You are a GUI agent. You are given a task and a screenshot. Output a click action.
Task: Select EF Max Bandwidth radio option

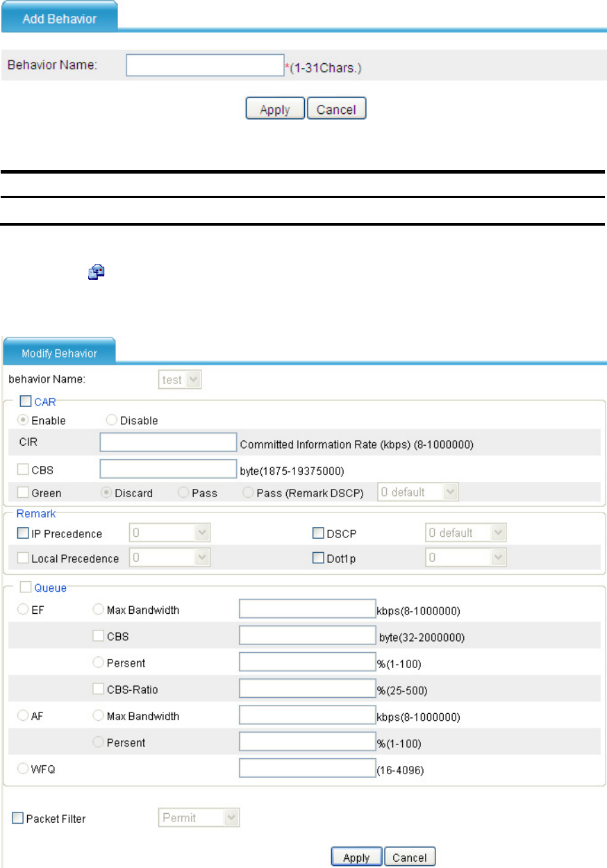pyautogui.click(x=98, y=610)
